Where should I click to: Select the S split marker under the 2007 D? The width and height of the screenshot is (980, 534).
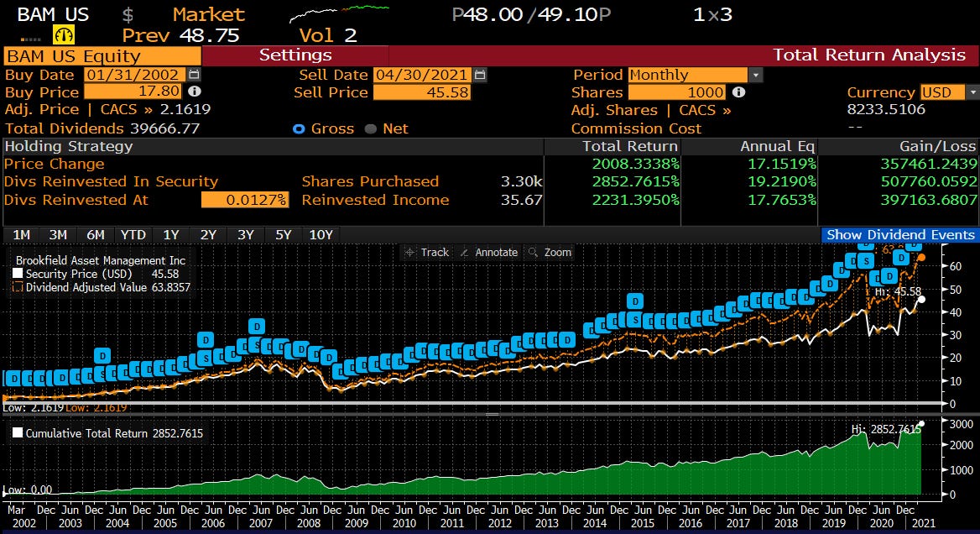[x=255, y=344]
